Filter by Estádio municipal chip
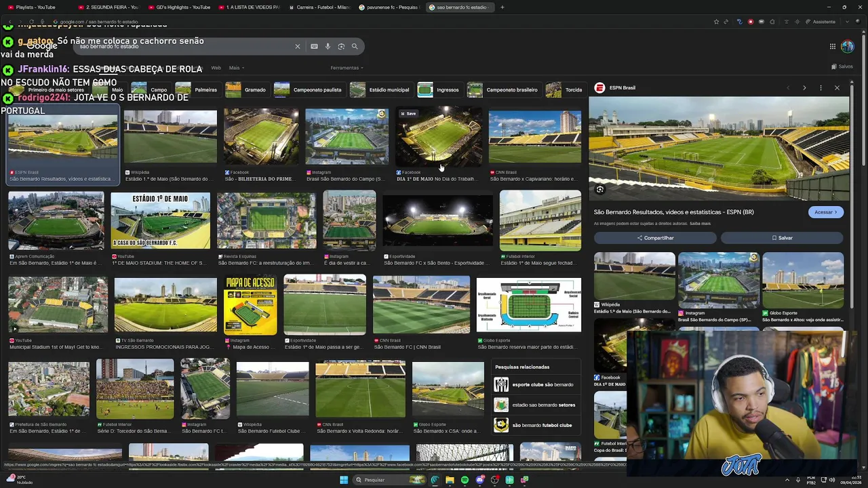Viewport: 868px width, 488px height. [x=381, y=89]
